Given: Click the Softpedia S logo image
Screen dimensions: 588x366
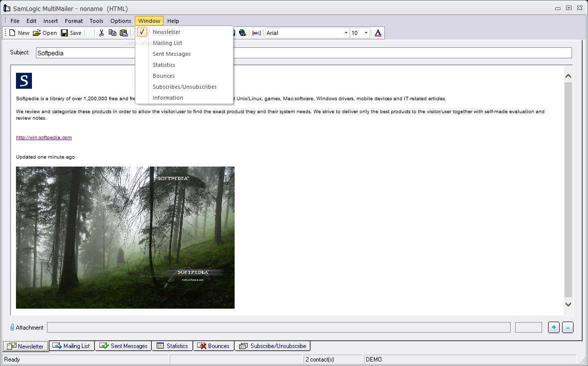Looking at the screenshot, I should click(x=24, y=81).
